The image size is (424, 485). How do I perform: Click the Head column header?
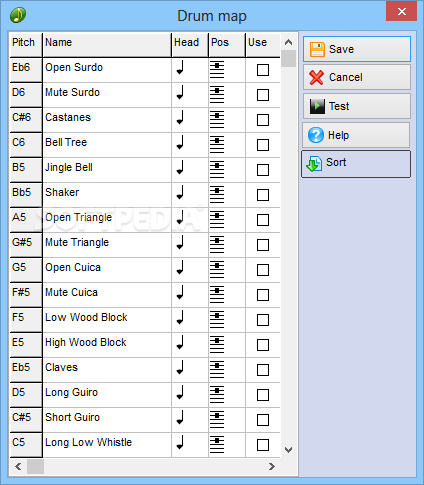tap(190, 45)
